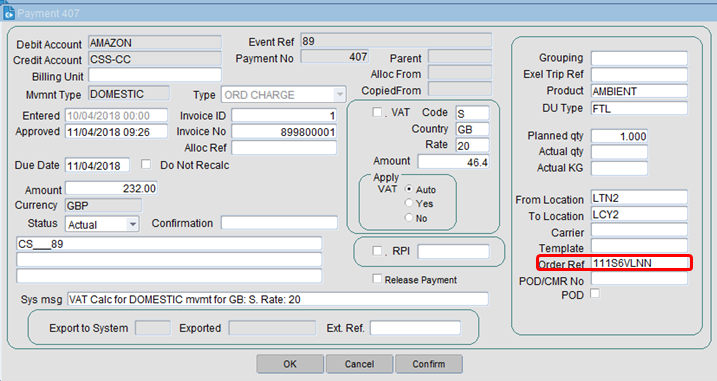This screenshot has width=717, height=381.
Task: Confirm with the OK button
Action: click(x=290, y=364)
